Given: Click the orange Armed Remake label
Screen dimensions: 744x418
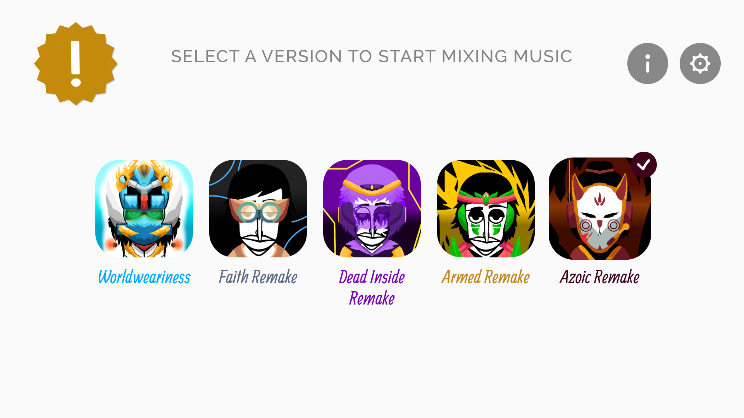Looking at the screenshot, I should (x=486, y=277).
